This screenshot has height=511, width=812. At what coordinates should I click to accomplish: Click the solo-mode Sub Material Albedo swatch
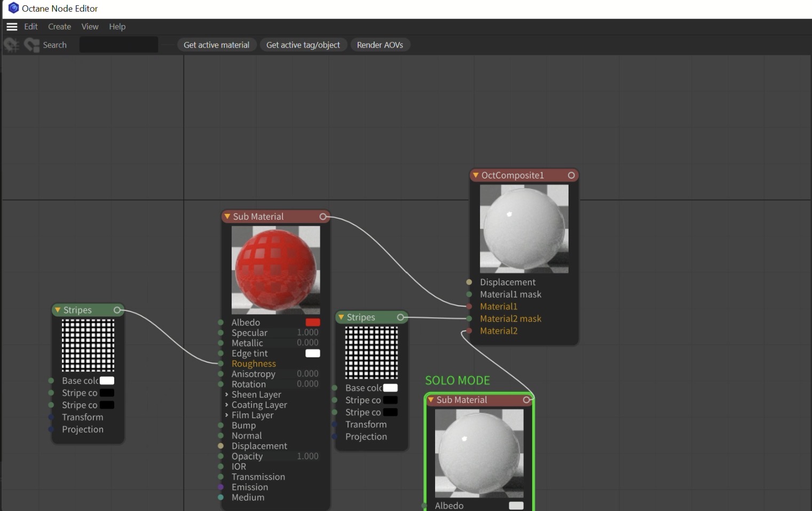[x=516, y=506]
